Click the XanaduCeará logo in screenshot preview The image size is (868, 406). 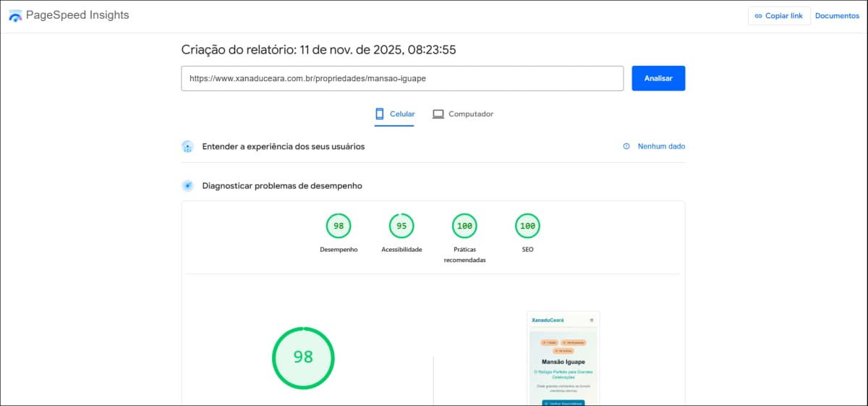pyautogui.click(x=547, y=320)
